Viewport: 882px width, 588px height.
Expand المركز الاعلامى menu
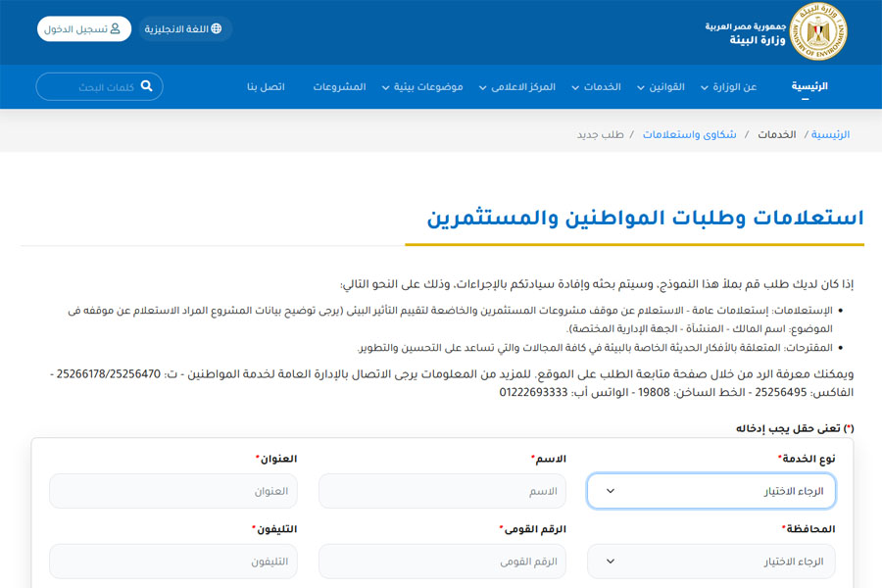point(517,87)
